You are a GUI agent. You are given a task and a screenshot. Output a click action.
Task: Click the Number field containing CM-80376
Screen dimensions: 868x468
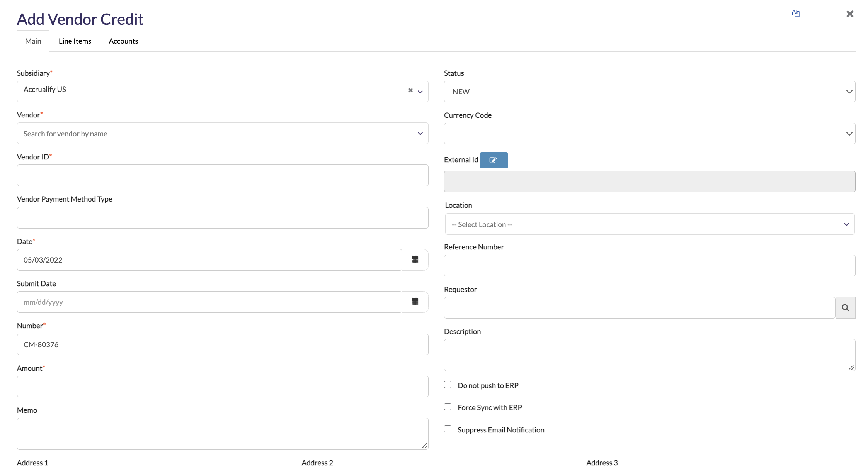222,344
